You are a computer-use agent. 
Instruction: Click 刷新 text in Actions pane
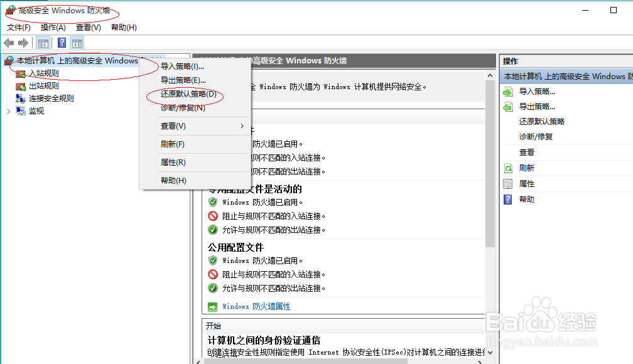coord(526,168)
